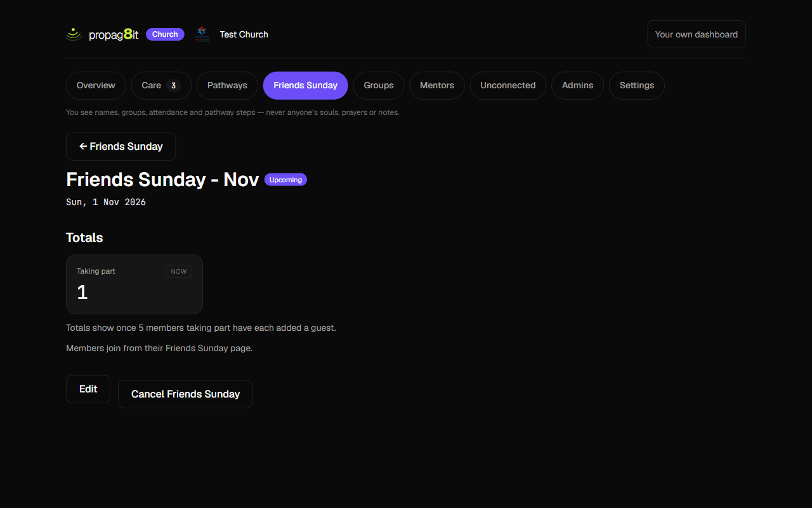Click Cancel Friends Sunday button

coord(185,394)
